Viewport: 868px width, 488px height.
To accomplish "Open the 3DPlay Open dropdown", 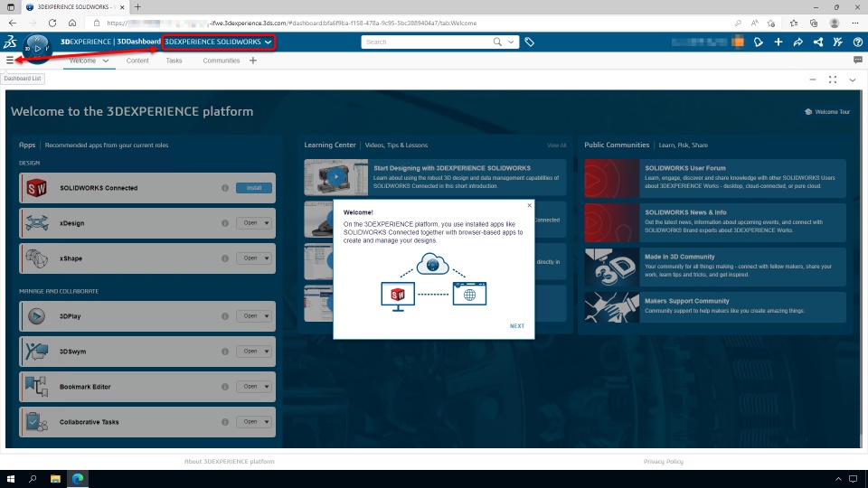I will tap(267, 316).
